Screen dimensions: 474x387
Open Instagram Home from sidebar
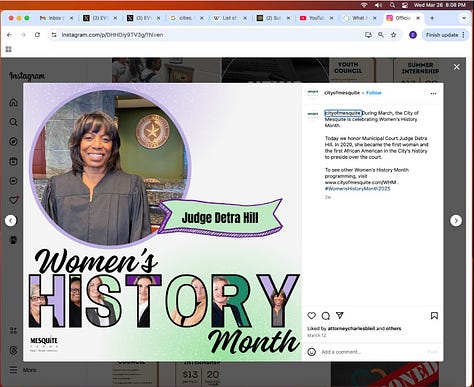[13, 102]
